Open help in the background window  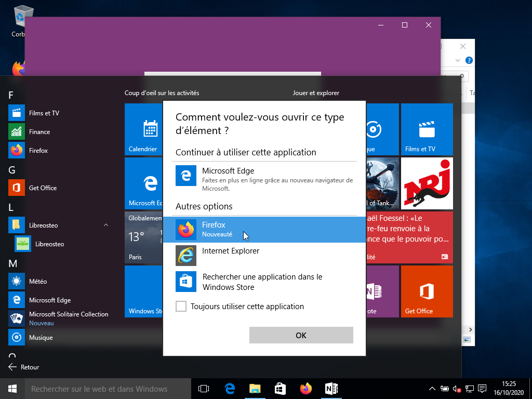469,60
